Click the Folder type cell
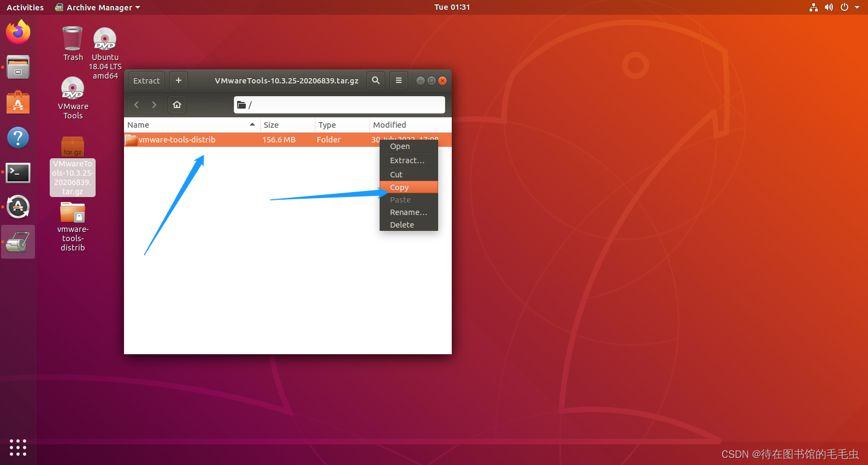The image size is (868, 465). click(x=329, y=140)
